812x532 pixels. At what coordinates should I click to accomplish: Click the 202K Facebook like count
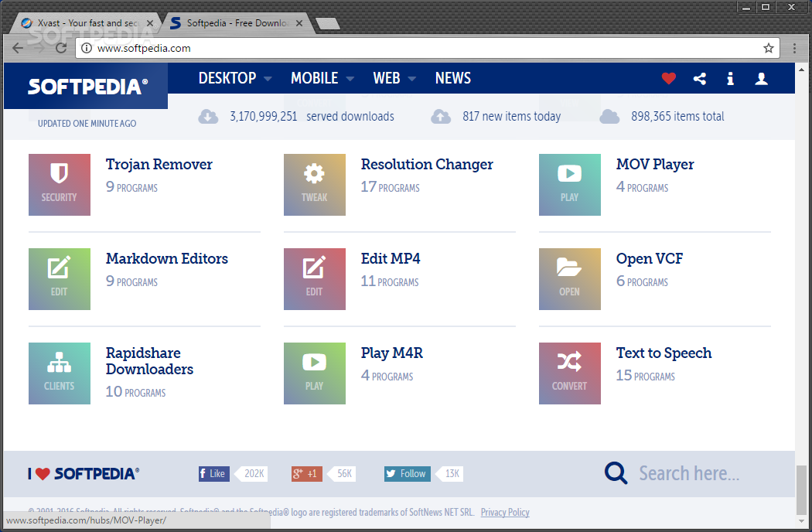click(x=251, y=473)
